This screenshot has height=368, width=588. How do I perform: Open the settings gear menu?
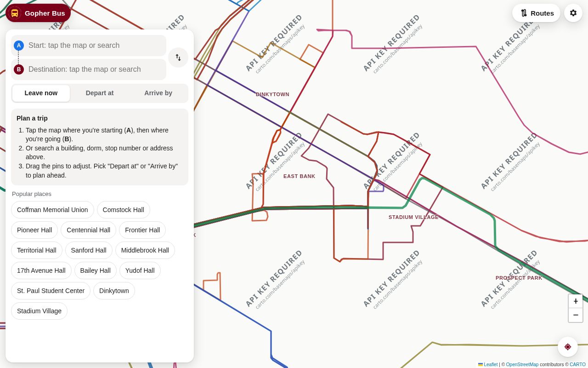click(573, 13)
